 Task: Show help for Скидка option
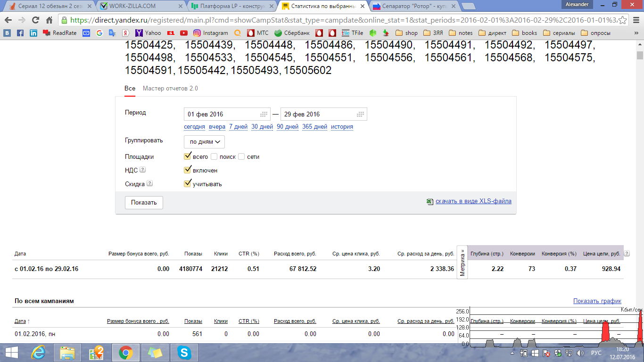(x=149, y=184)
